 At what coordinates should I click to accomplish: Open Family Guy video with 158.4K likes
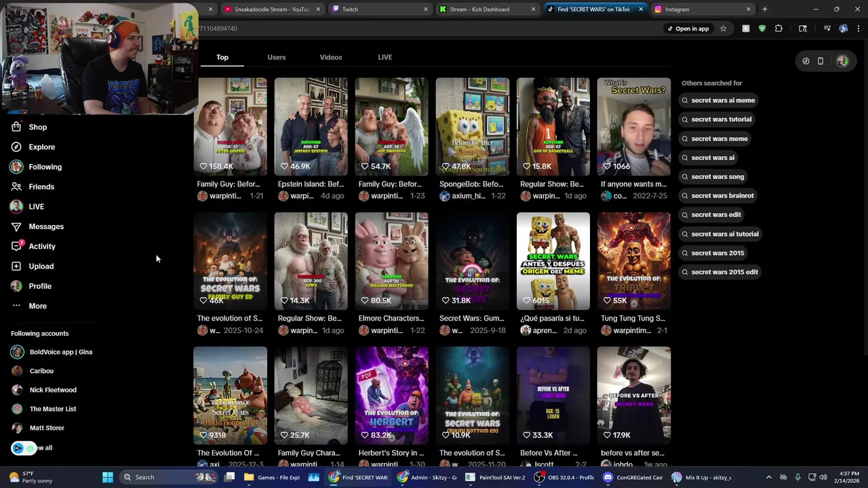[231, 127]
